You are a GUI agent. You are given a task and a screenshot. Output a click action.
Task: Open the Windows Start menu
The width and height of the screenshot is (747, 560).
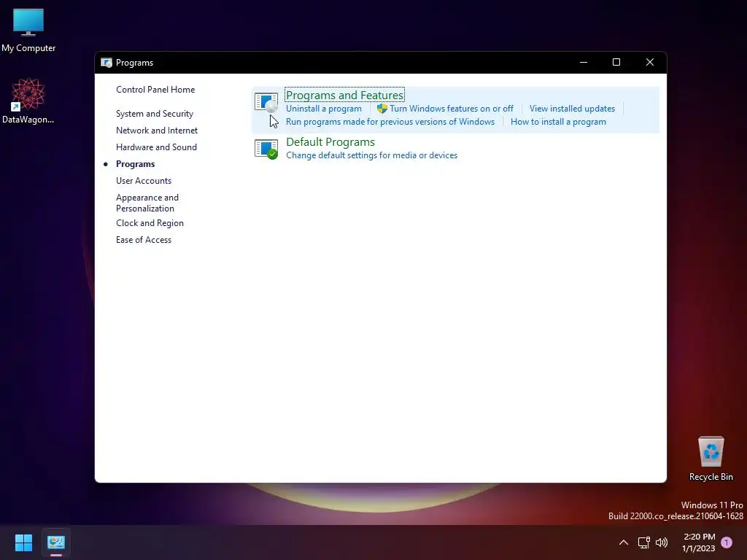tap(23, 542)
